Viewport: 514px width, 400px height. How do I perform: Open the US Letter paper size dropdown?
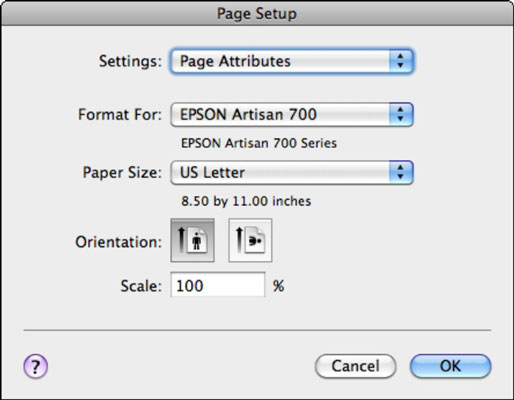pos(292,172)
